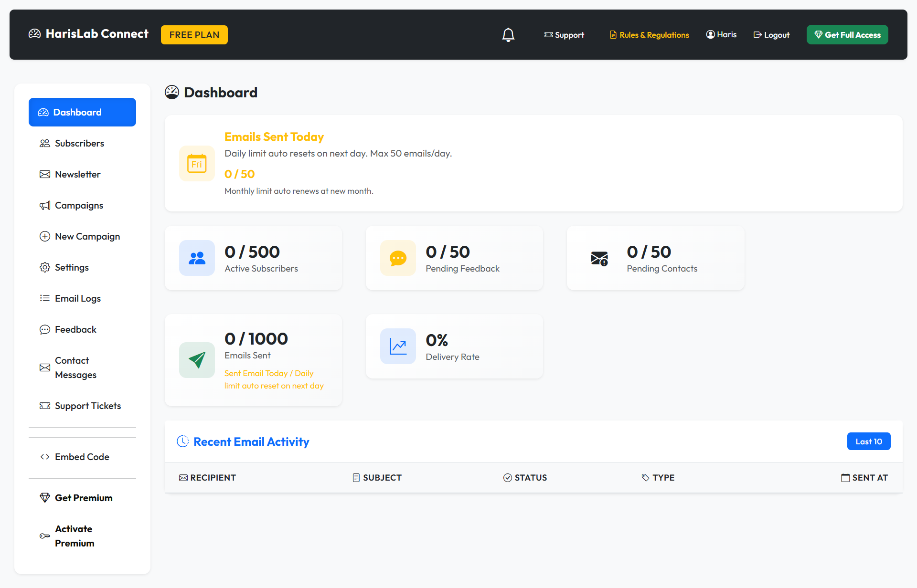This screenshot has height=588, width=917.
Task: Click Logout in the top bar
Action: [x=771, y=35]
